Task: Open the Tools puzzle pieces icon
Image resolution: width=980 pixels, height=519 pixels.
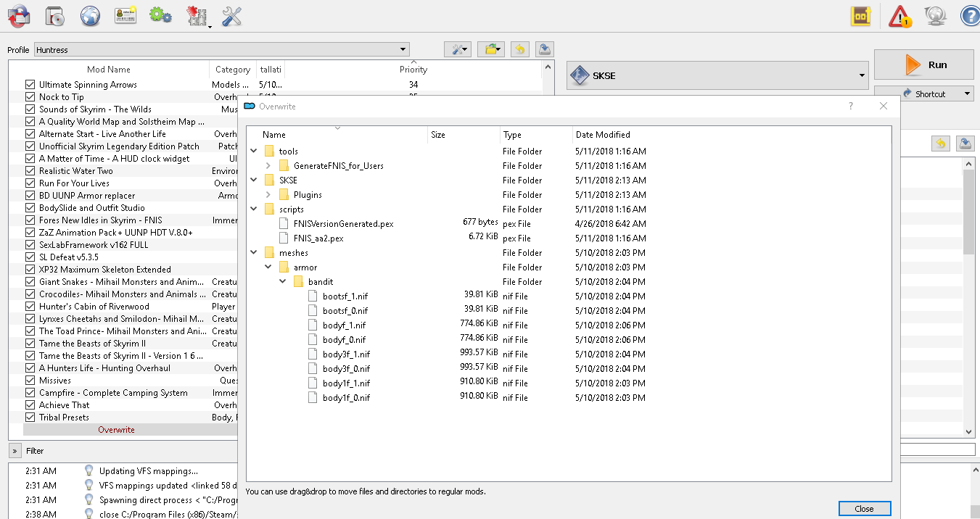Action: 197,15
